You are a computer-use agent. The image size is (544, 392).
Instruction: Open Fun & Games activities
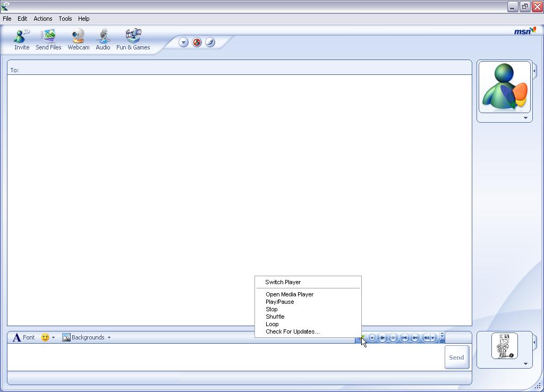(x=133, y=39)
